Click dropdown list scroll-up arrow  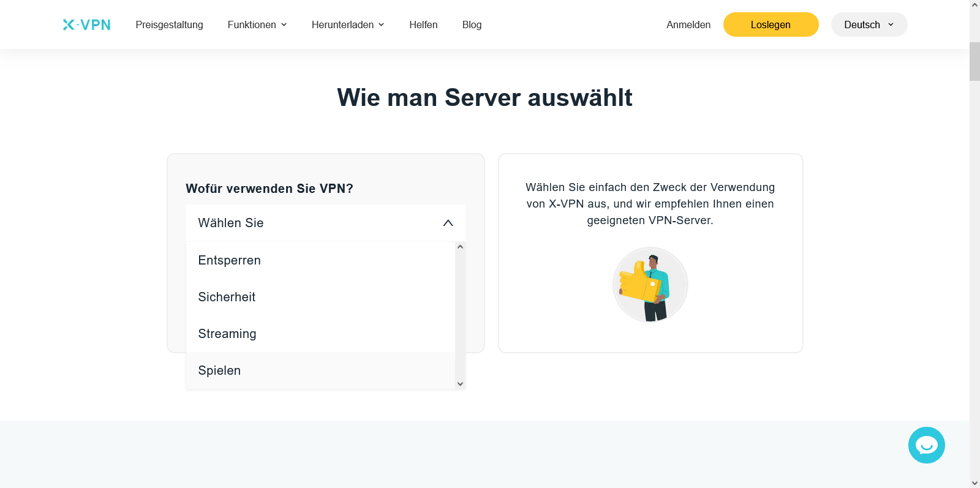460,247
